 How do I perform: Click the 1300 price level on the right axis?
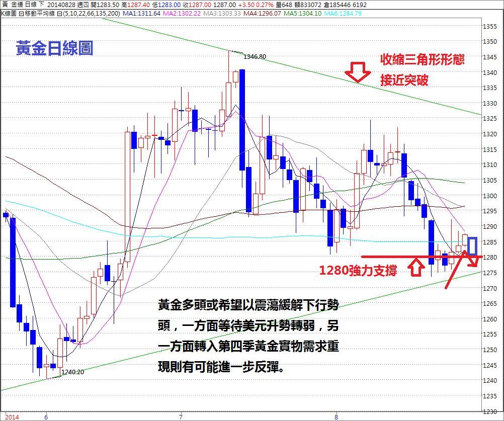[489, 196]
